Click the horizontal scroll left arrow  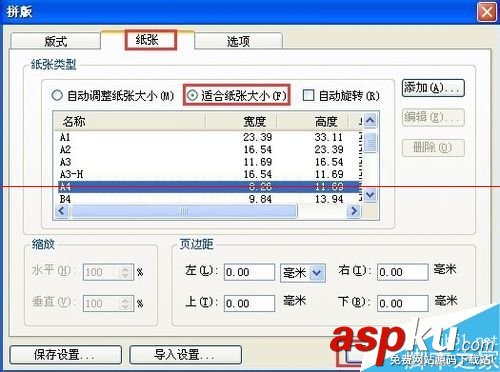pos(62,211)
